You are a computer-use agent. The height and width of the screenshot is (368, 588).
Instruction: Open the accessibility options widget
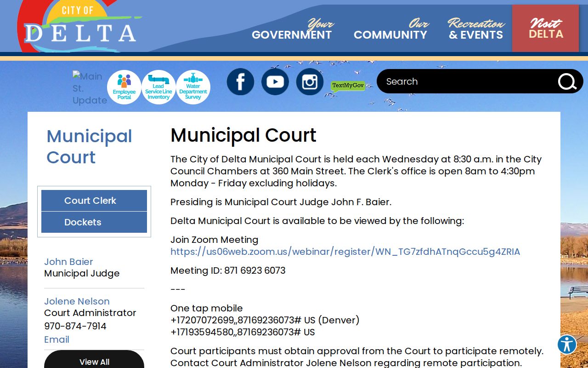567,345
